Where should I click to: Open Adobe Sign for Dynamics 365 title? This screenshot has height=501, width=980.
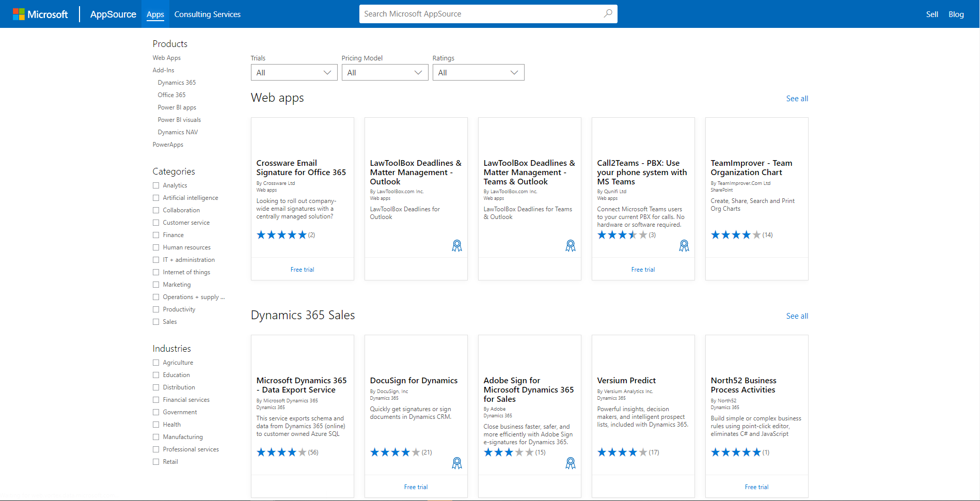529,390
